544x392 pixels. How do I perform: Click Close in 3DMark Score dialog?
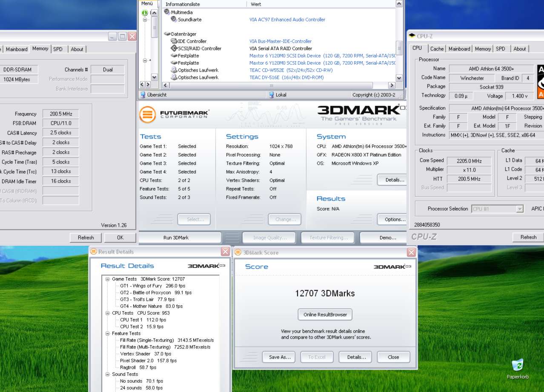click(x=393, y=357)
